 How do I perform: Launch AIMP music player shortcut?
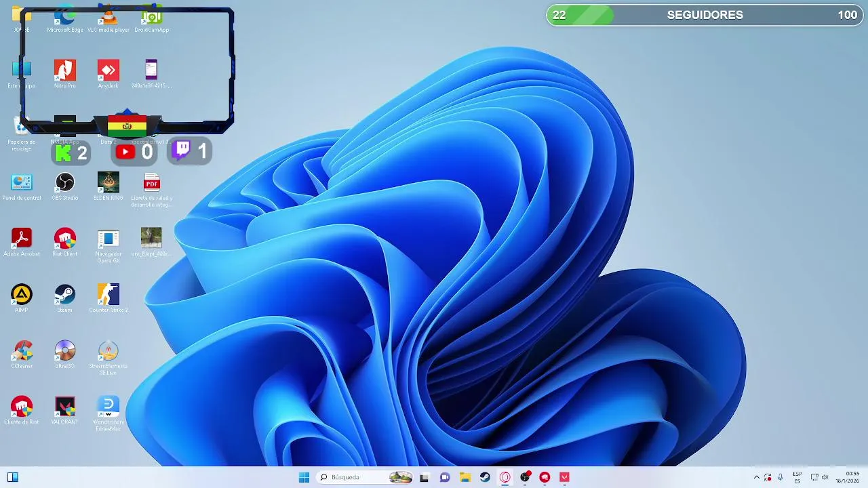coord(22,298)
